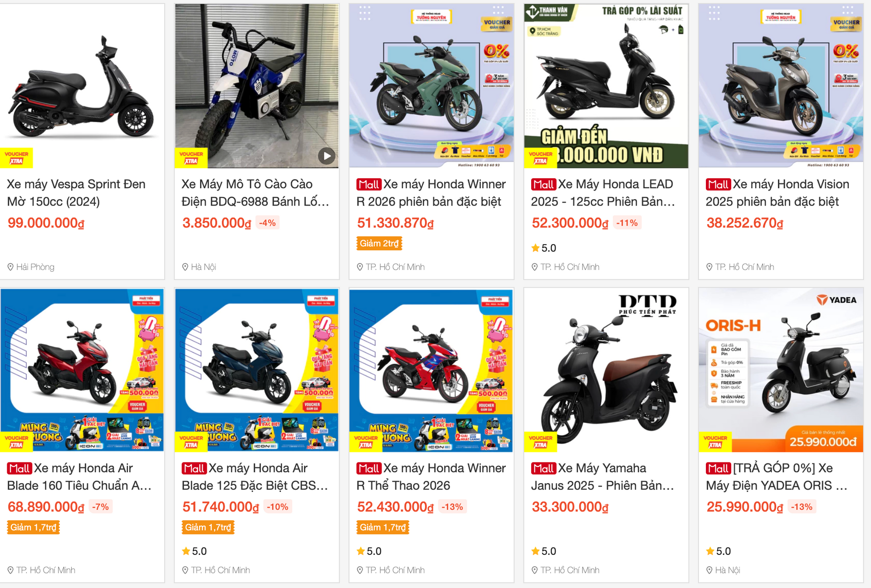
Task: Click Giảm 1,7trđ tag on Air Blade 125
Action: pos(208,528)
